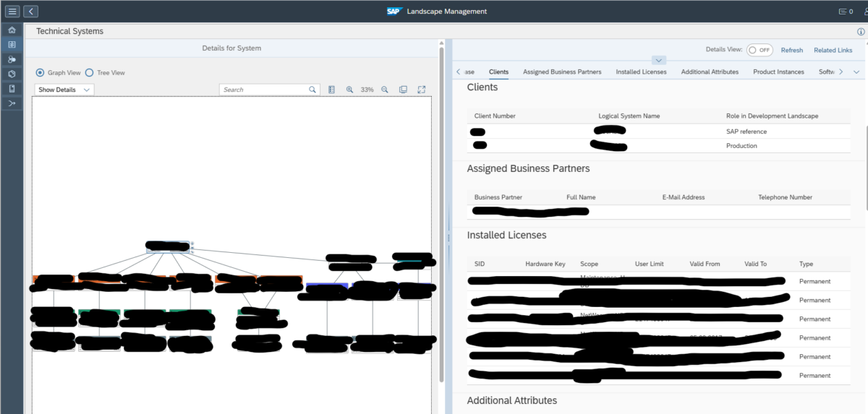Switch to the Additional Attributes tab
Image resolution: width=868 pixels, height=414 pixels.
(710, 72)
